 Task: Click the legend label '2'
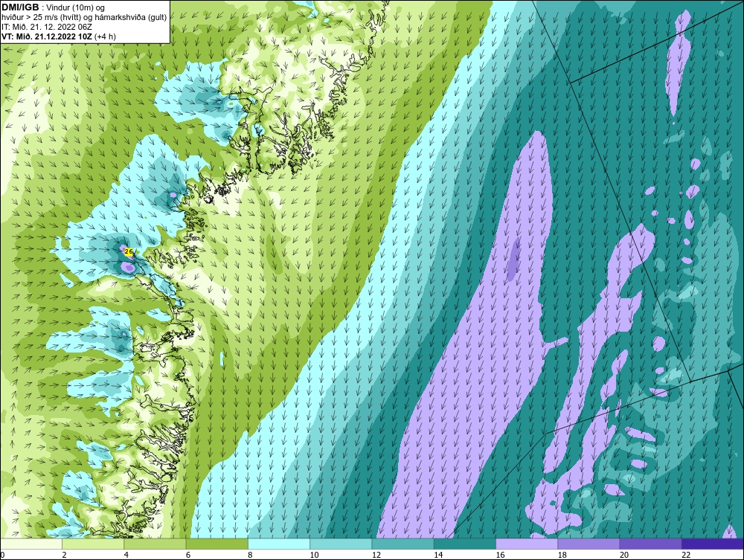(x=64, y=555)
